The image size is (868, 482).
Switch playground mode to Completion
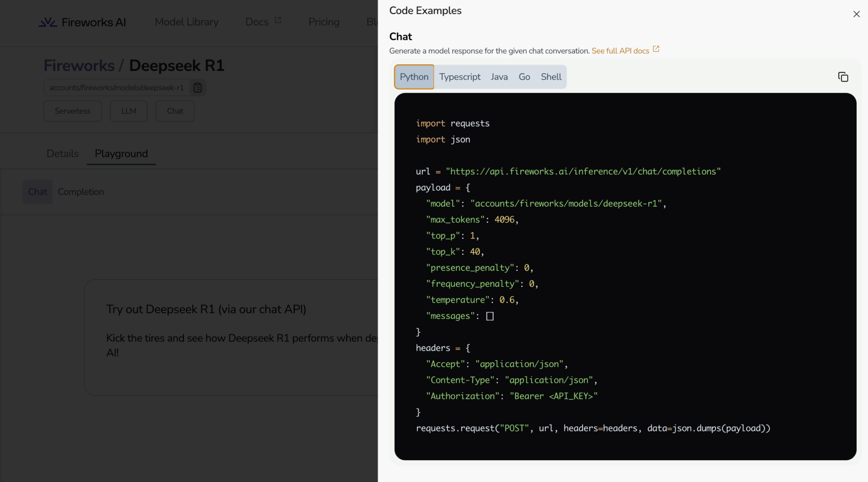coord(81,192)
